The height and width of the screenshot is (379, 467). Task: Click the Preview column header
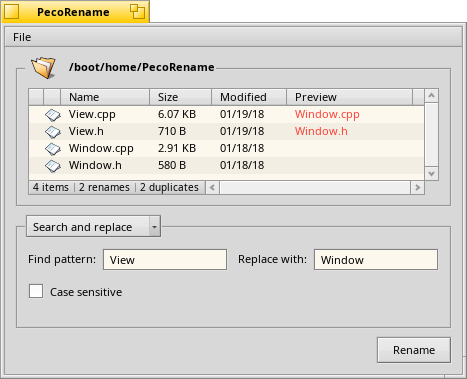pyautogui.click(x=349, y=97)
